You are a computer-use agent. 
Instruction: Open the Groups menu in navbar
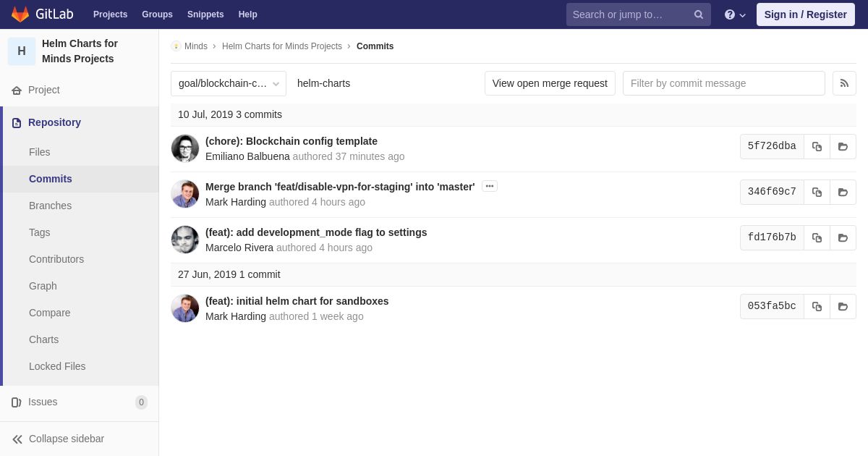157,14
